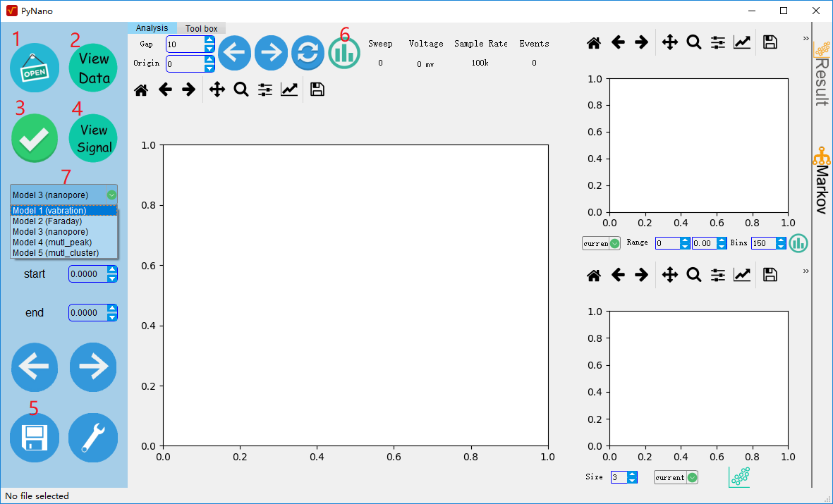
Task: Switch to the Analysis tab
Action: (152, 28)
